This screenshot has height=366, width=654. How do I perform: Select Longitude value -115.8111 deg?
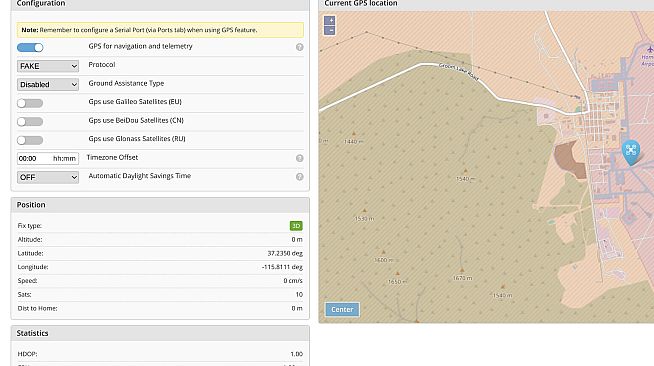[282, 267]
